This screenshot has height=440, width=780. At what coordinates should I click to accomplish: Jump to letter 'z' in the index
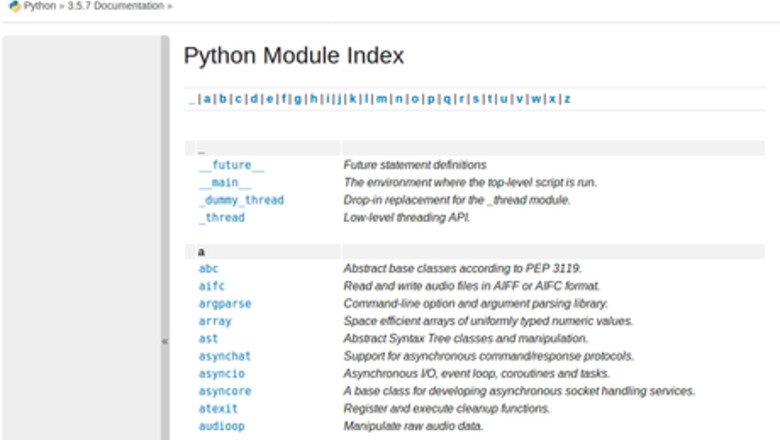click(x=567, y=99)
